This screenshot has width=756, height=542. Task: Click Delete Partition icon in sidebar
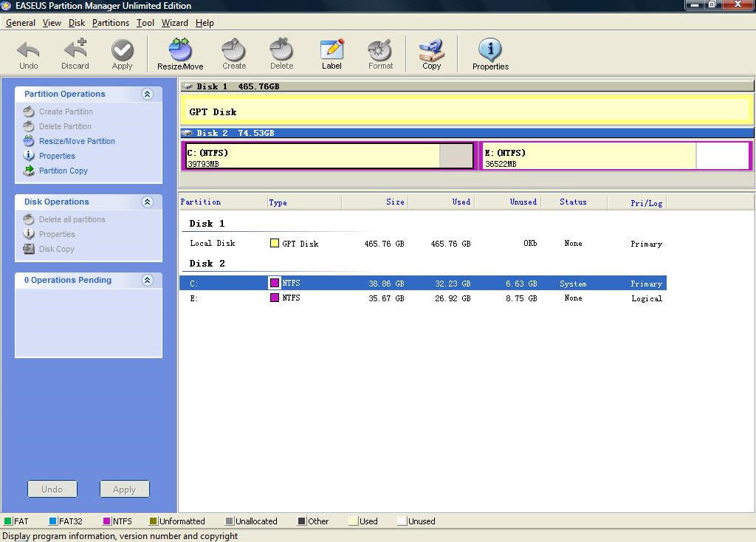[29, 126]
